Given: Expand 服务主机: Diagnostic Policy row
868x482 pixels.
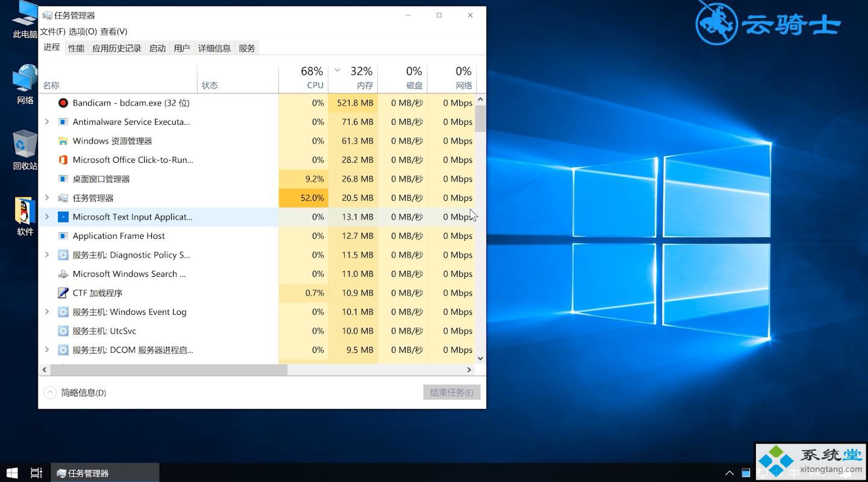Looking at the screenshot, I should [x=47, y=255].
